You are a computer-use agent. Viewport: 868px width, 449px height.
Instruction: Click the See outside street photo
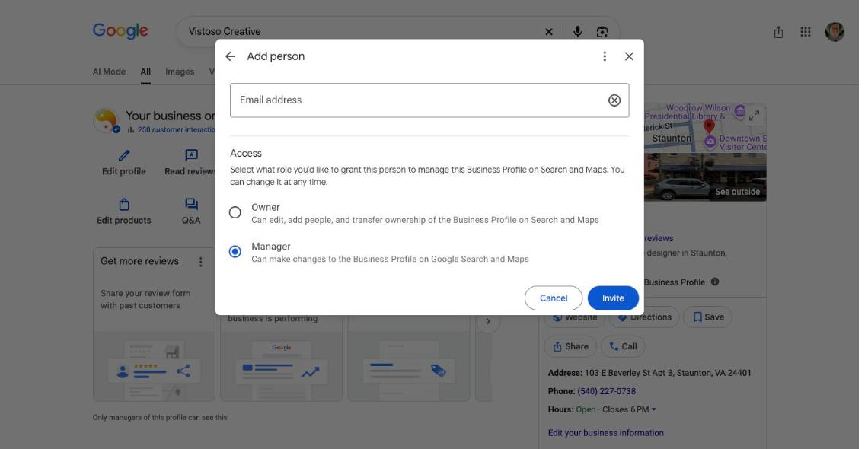click(705, 177)
